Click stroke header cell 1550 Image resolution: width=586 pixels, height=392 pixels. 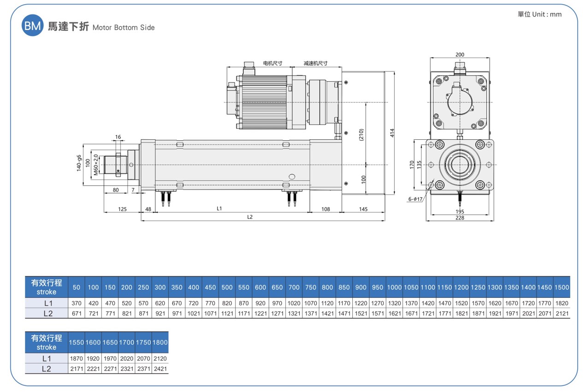(x=77, y=343)
